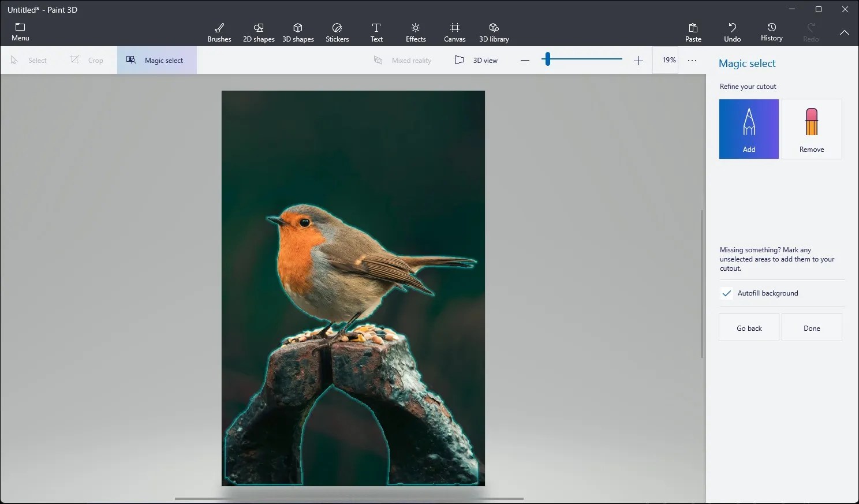The width and height of the screenshot is (859, 504).
Task: Open more zoom options via ellipsis
Action: tap(692, 59)
